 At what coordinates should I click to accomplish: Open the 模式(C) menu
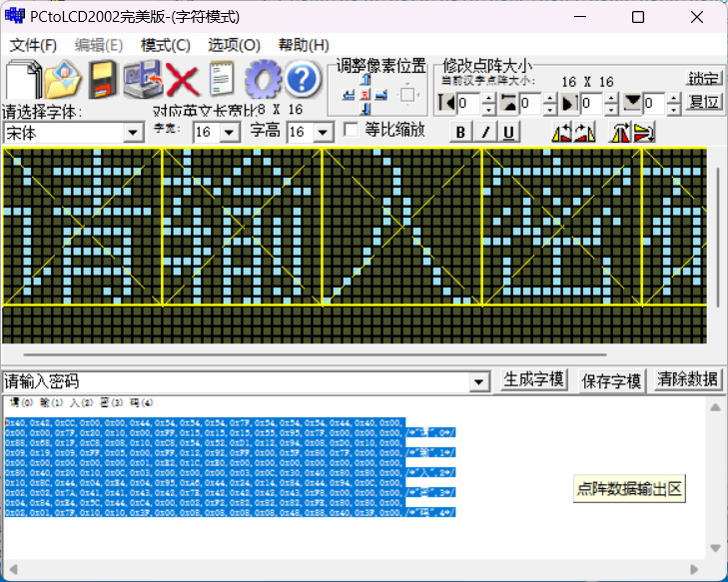coord(166,46)
